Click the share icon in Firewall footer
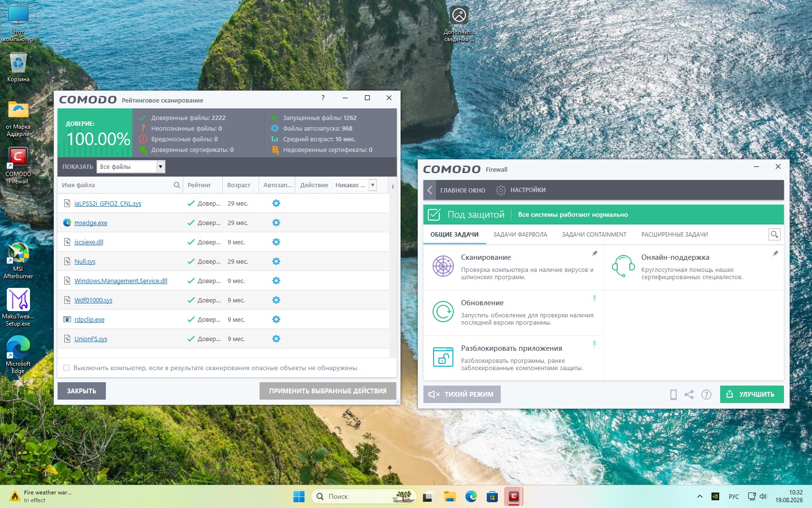 (x=689, y=395)
